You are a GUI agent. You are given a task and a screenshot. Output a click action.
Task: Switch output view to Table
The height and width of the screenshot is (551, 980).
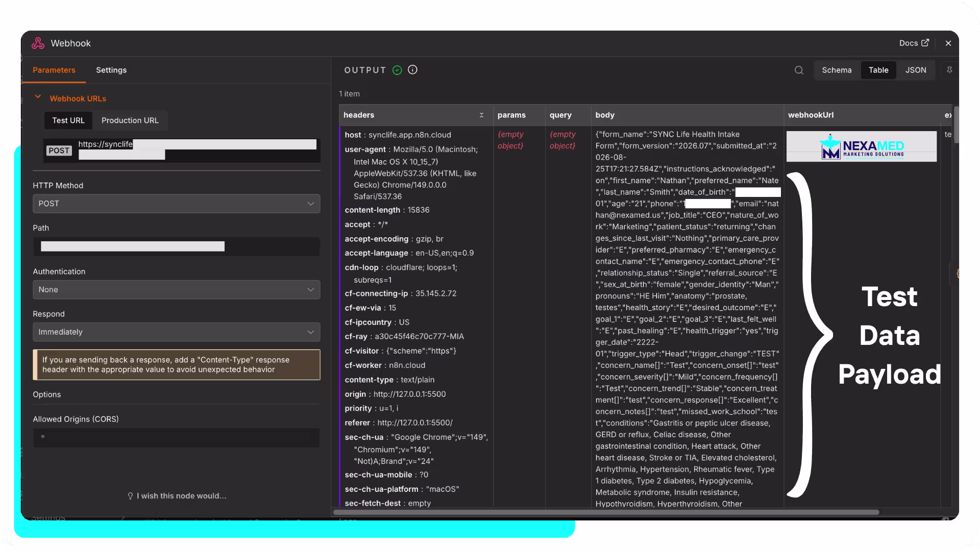(x=878, y=70)
